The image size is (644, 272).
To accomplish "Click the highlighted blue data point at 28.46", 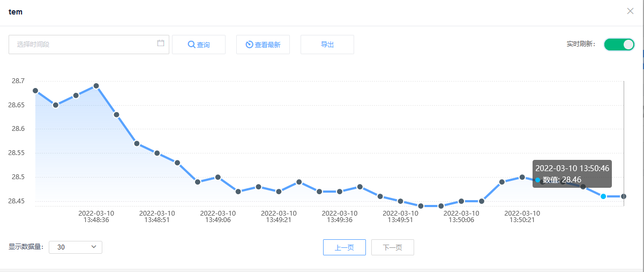I will pyautogui.click(x=603, y=196).
